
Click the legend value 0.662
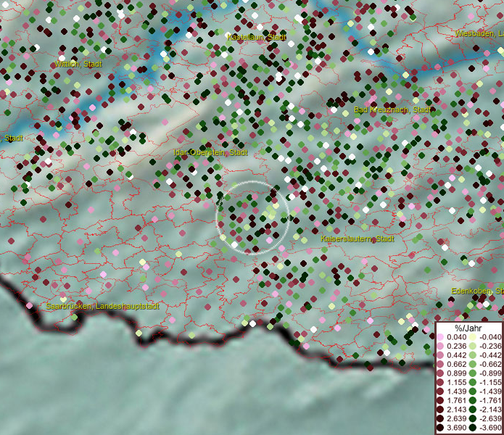point(456,365)
